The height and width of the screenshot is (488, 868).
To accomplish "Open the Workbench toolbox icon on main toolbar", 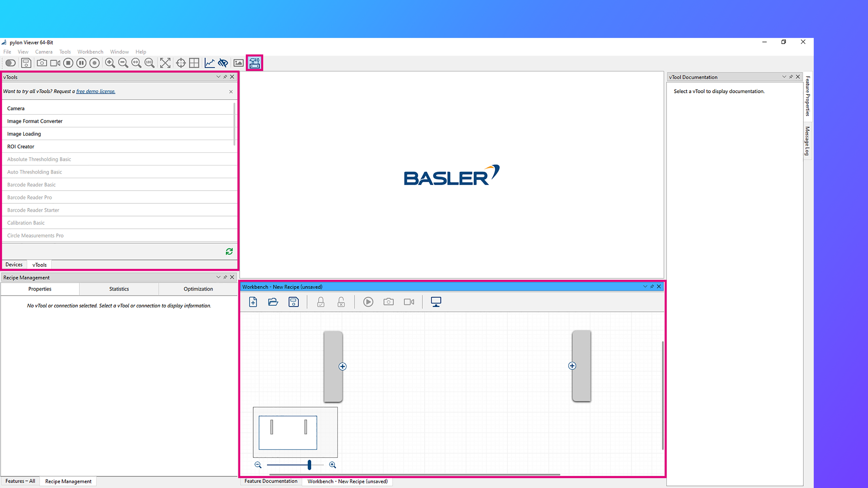I will (254, 63).
